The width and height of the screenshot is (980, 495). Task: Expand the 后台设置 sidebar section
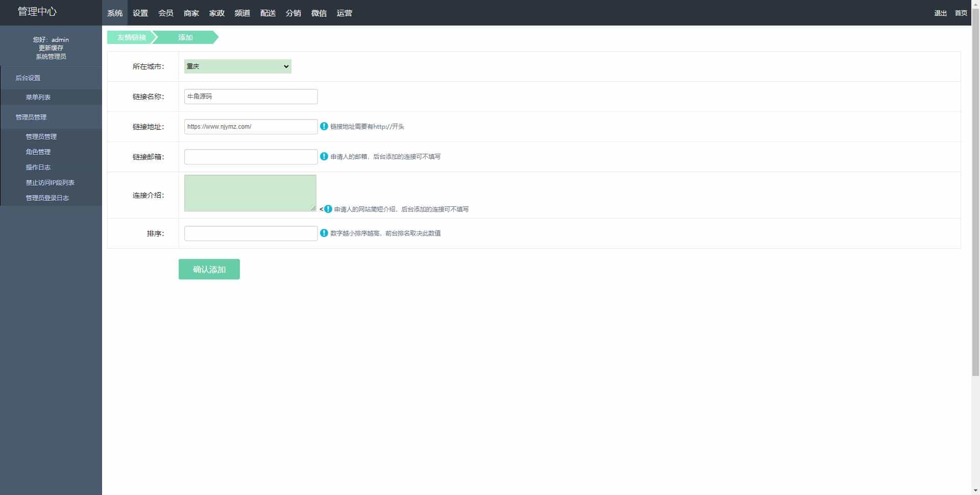coord(28,78)
